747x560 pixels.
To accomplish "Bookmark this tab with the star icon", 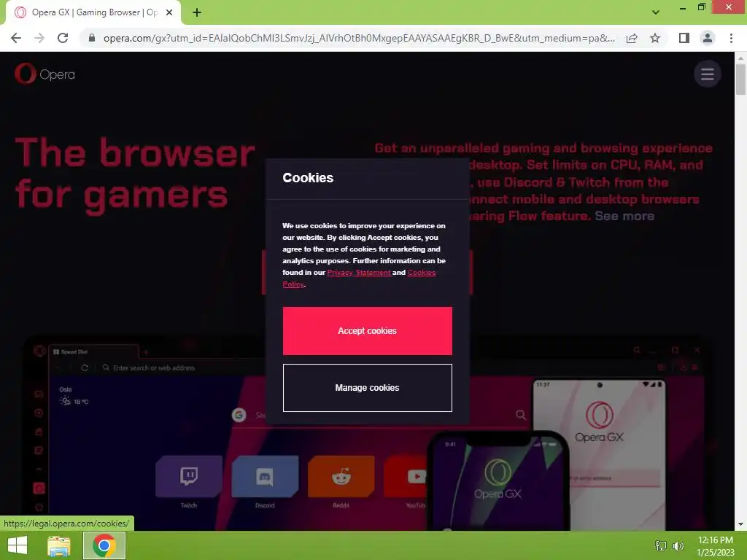I will tap(655, 38).
